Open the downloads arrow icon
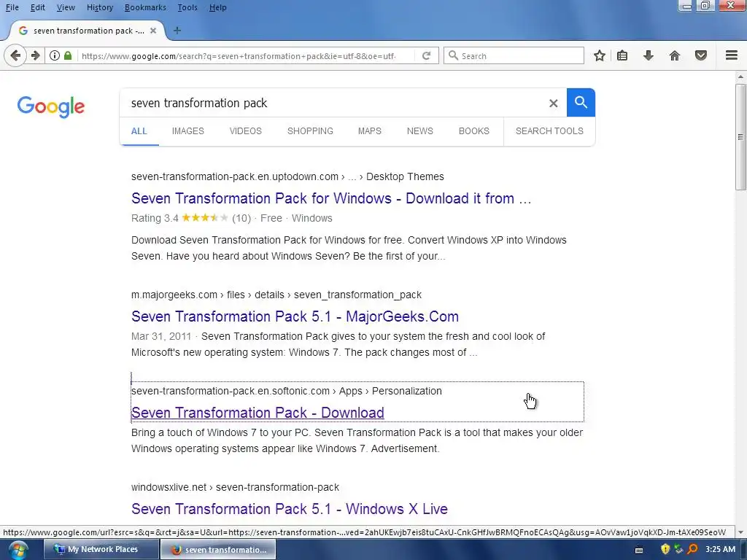Image resolution: width=747 pixels, height=560 pixels. [649, 55]
